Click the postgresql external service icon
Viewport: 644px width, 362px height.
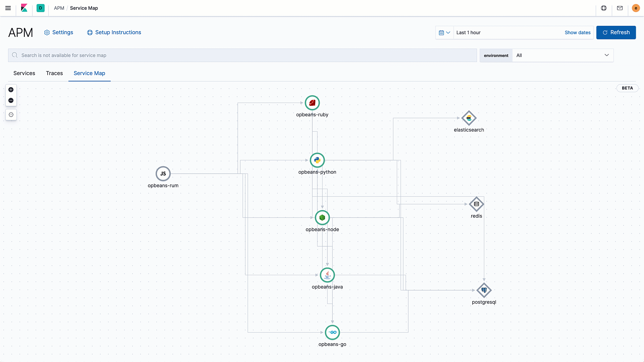(484, 290)
